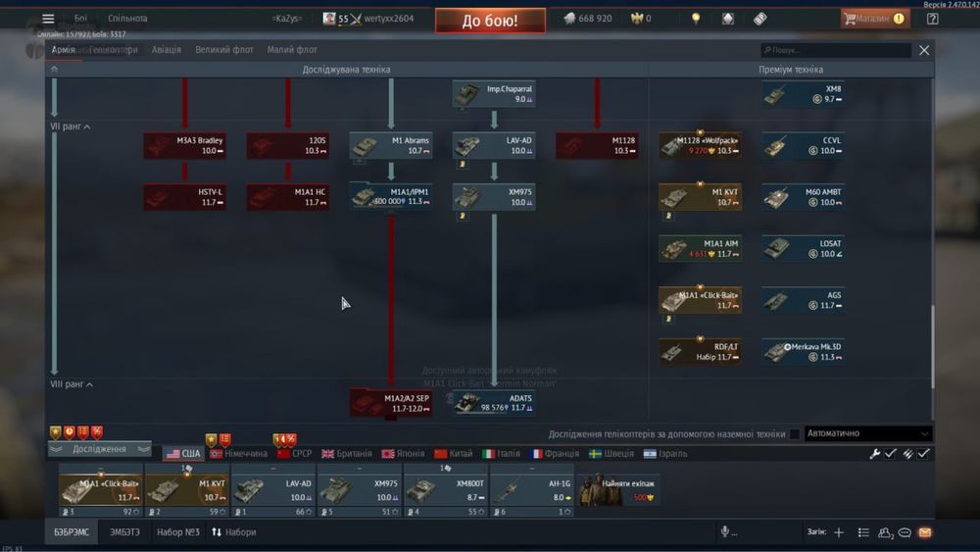Viewport: 980px width, 552px height.
Task: Select the Ізраїль nation tab
Action: coord(665,454)
